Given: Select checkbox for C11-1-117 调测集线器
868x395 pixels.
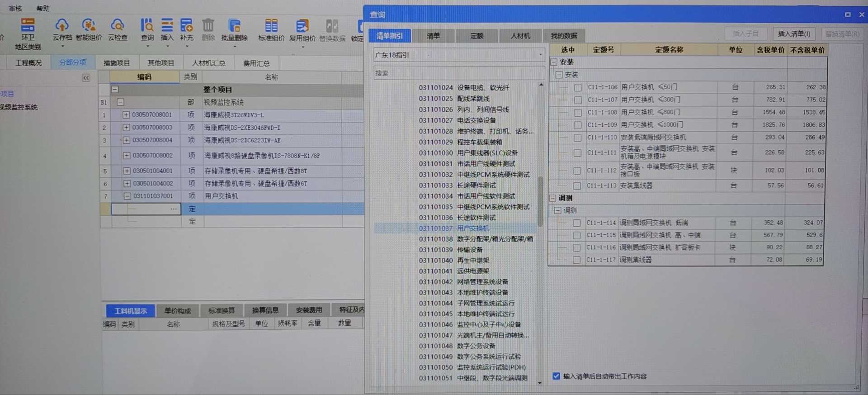Looking at the screenshot, I should coord(576,260).
